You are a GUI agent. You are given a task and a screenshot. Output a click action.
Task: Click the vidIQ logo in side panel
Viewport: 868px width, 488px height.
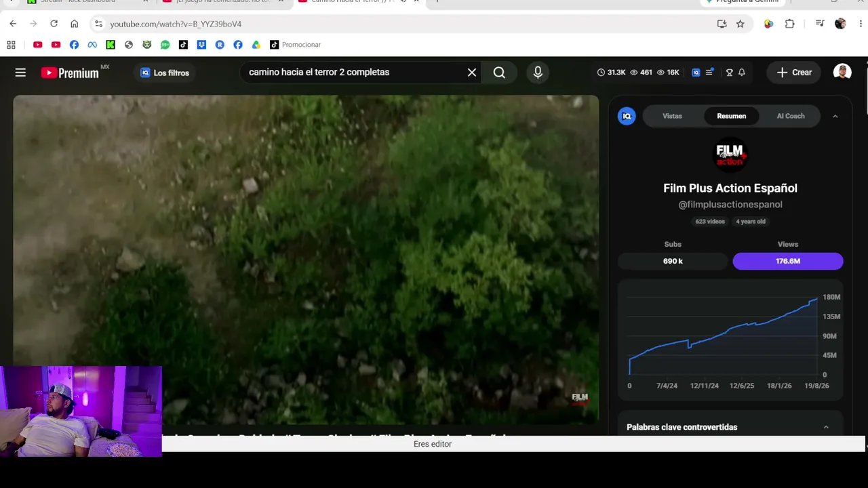pyautogui.click(x=627, y=116)
